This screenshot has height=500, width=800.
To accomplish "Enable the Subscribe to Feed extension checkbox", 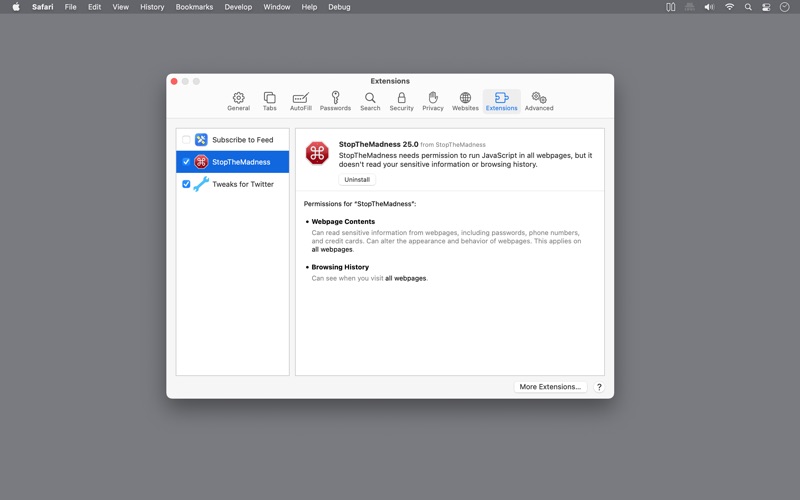I will point(186,139).
